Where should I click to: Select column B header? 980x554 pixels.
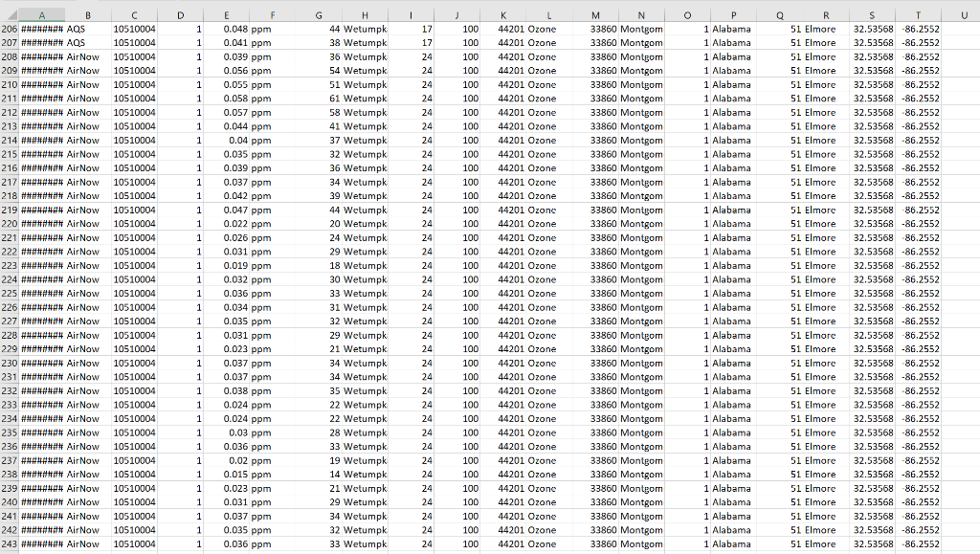point(88,15)
